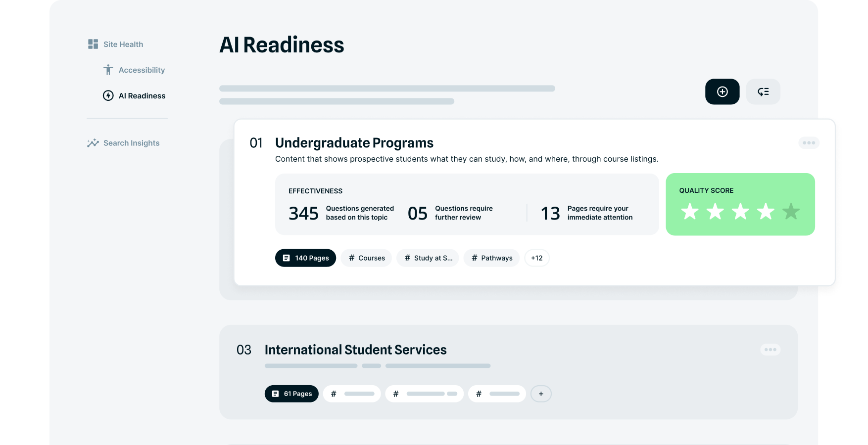This screenshot has height=445, width=868.
Task: Expand the +12 more tags chip
Action: coord(536,258)
